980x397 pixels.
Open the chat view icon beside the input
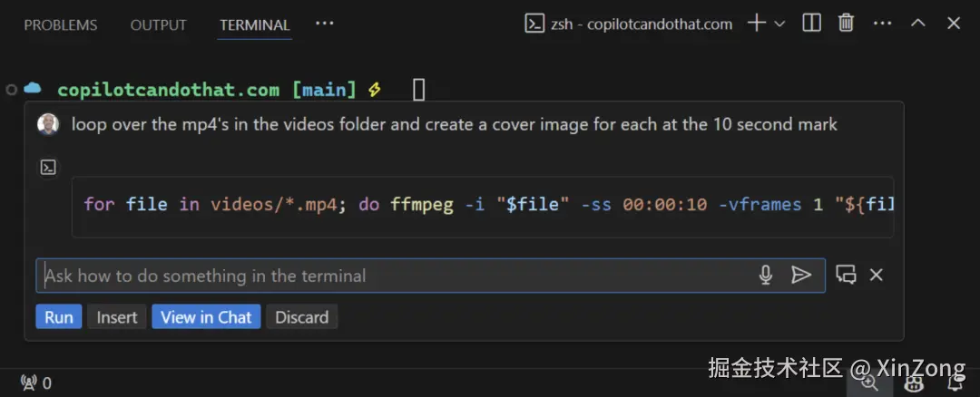846,275
